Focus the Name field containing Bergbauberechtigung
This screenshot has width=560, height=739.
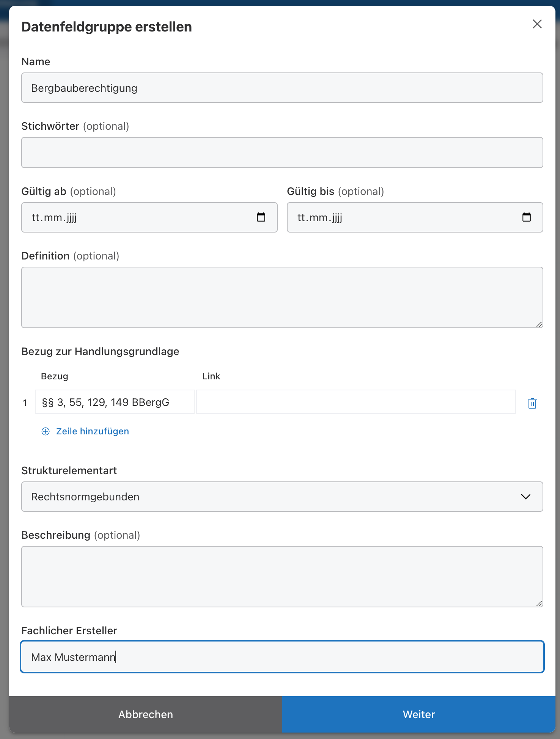[282, 88]
